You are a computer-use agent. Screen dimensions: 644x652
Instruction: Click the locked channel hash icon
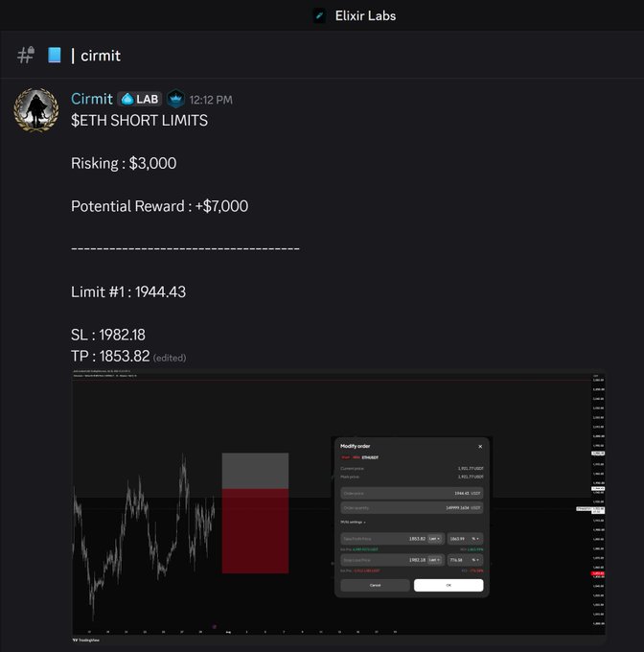click(26, 55)
